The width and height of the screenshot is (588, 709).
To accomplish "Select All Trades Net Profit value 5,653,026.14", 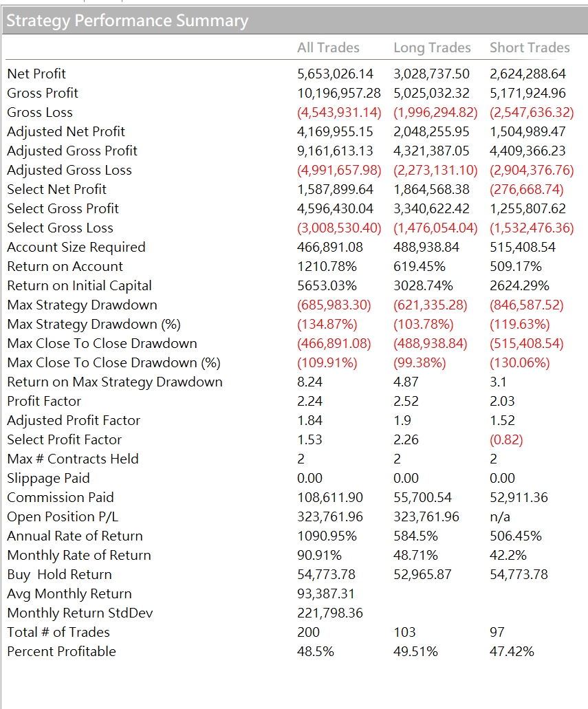I will pos(335,74).
